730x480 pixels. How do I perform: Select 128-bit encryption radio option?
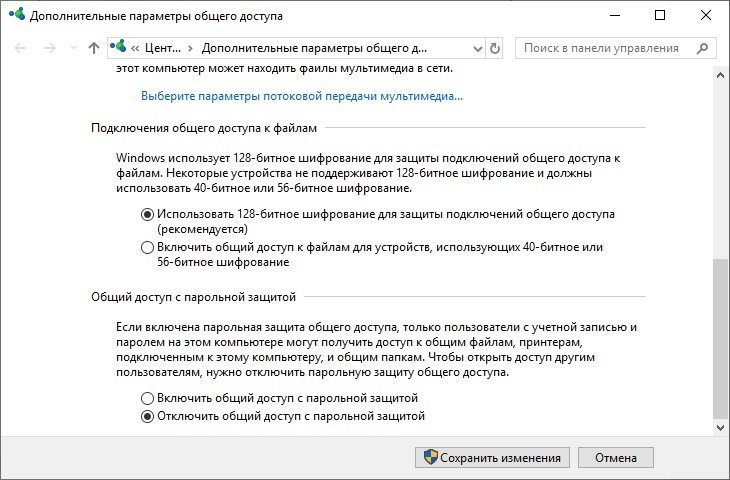click(148, 214)
